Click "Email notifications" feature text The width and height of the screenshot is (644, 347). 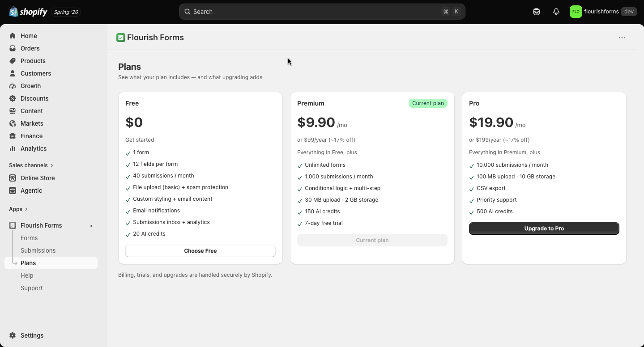coord(156,211)
